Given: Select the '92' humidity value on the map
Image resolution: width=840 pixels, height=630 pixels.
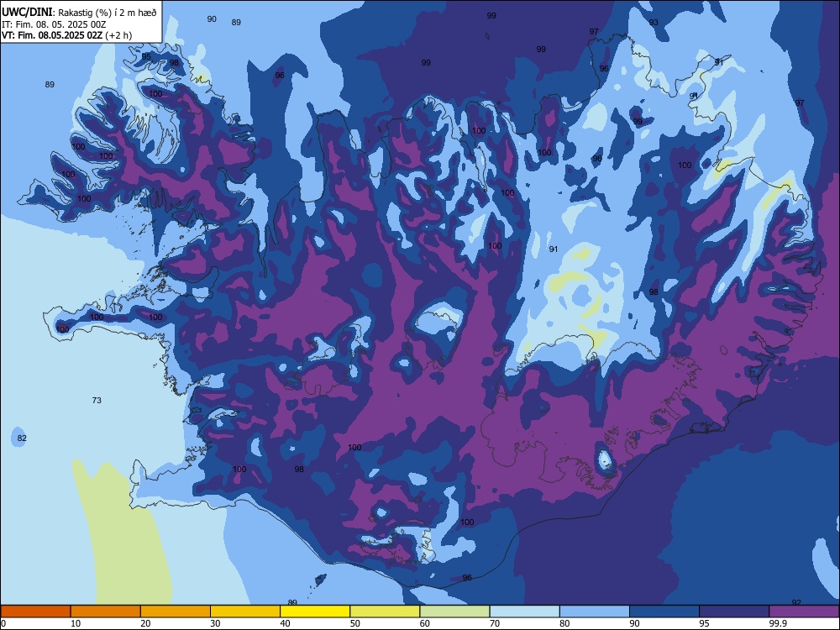Looking at the screenshot, I should (x=796, y=602).
